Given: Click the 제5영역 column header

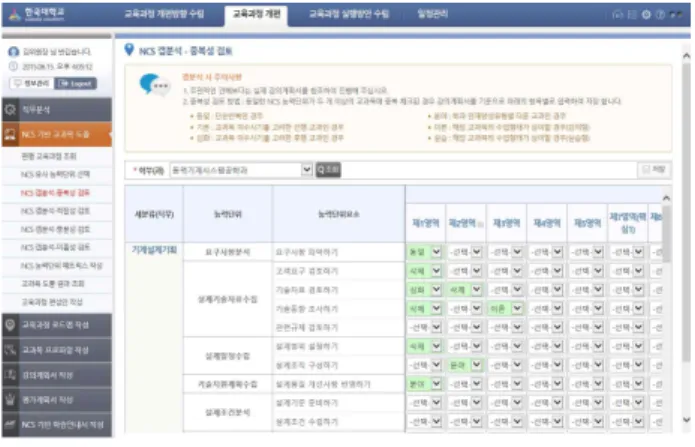Looking at the screenshot, I should [x=587, y=223].
